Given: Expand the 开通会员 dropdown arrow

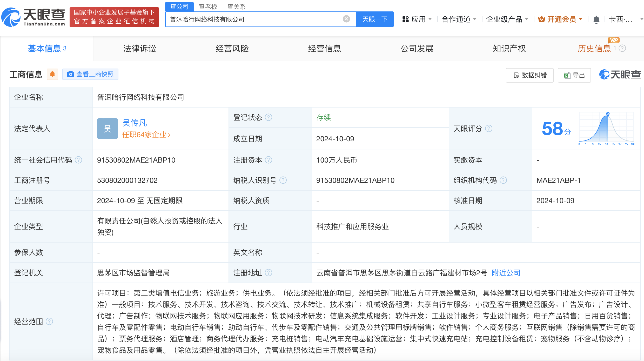Looking at the screenshot, I should tap(581, 19).
